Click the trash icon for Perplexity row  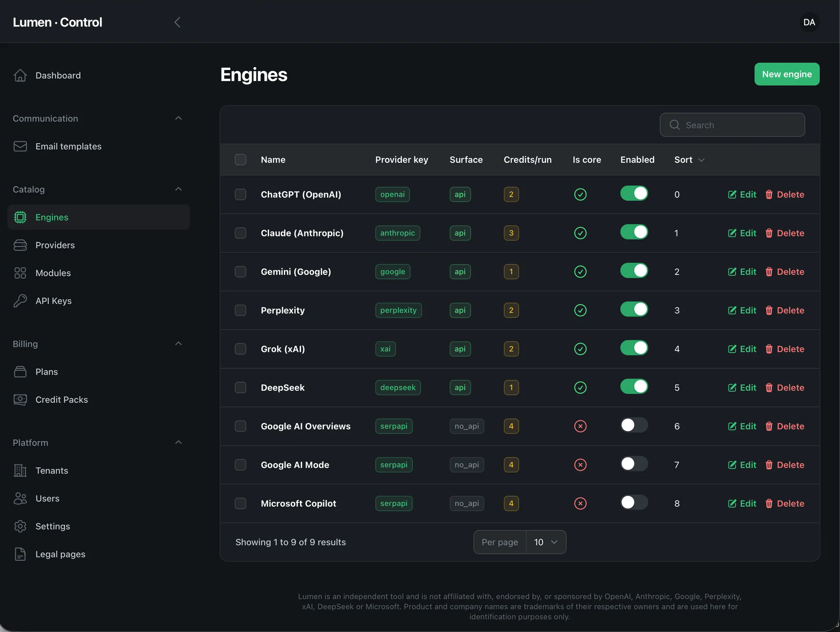769,310
